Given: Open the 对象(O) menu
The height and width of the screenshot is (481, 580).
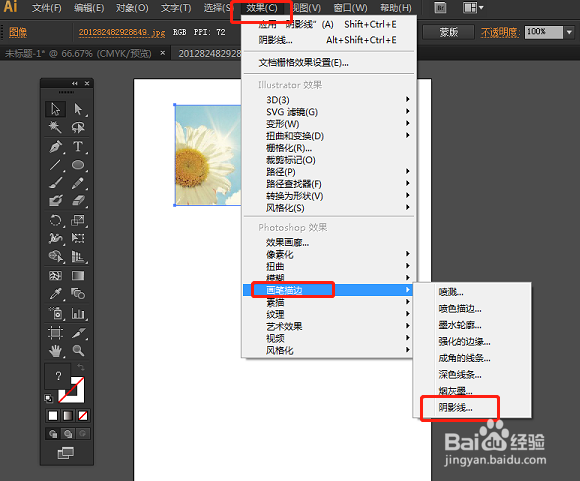Looking at the screenshot, I should point(132,8).
